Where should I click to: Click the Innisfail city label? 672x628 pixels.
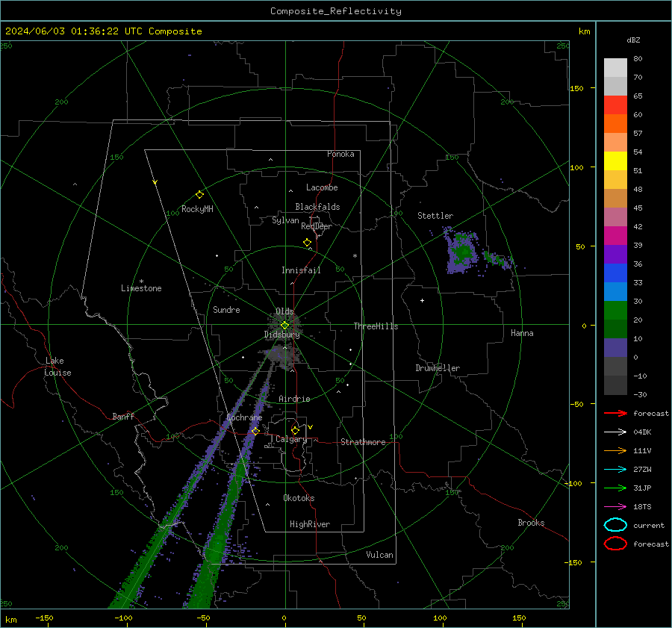(x=301, y=270)
